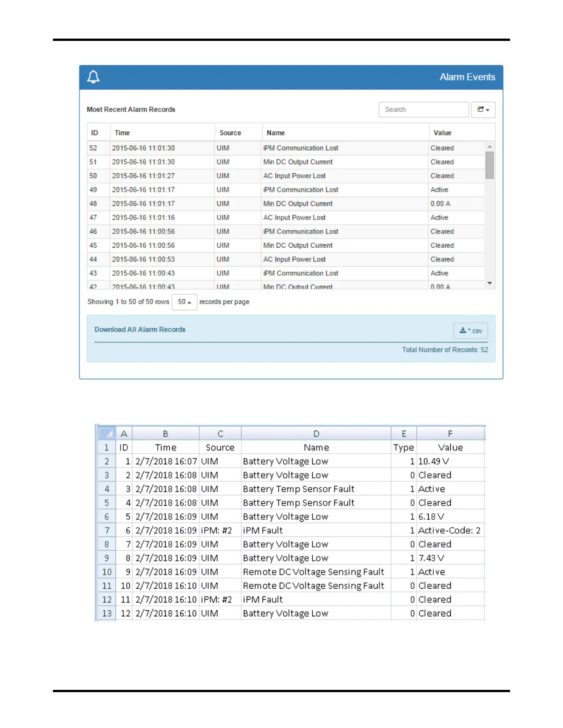The width and height of the screenshot is (563, 728).
Task: Select spreadsheet column D header
Action: 316,433
